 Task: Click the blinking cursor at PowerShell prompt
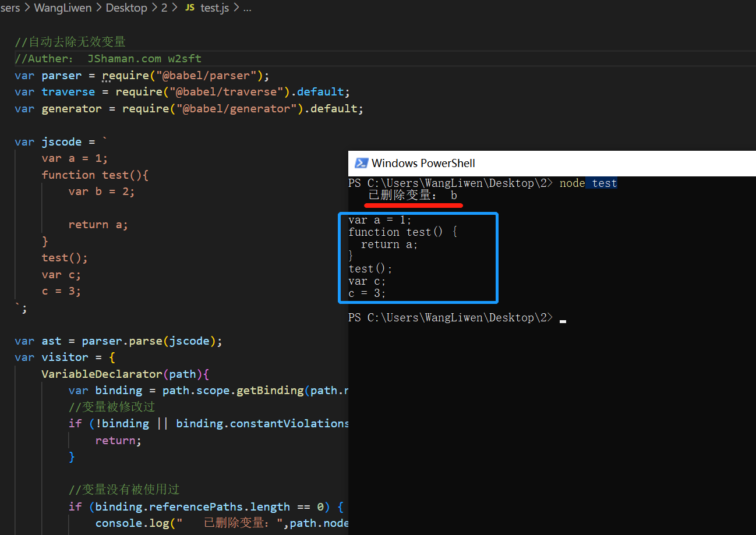coord(563,320)
